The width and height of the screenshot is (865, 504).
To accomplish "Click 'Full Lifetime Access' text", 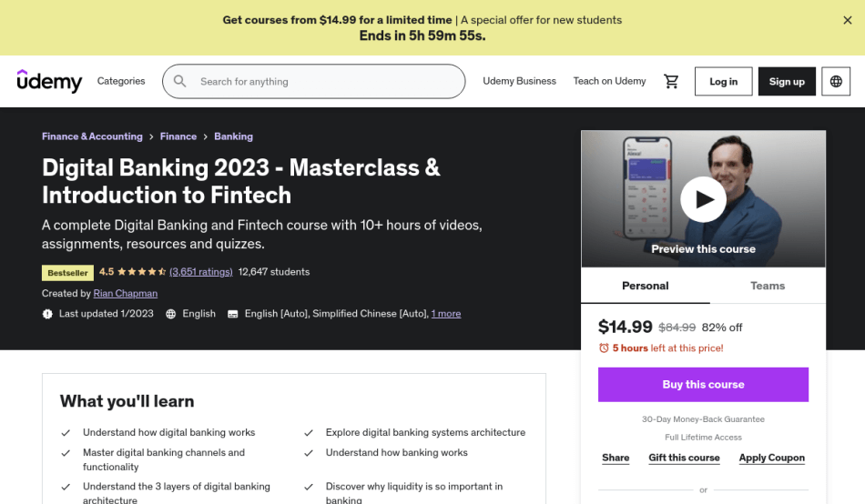I will pos(703,438).
